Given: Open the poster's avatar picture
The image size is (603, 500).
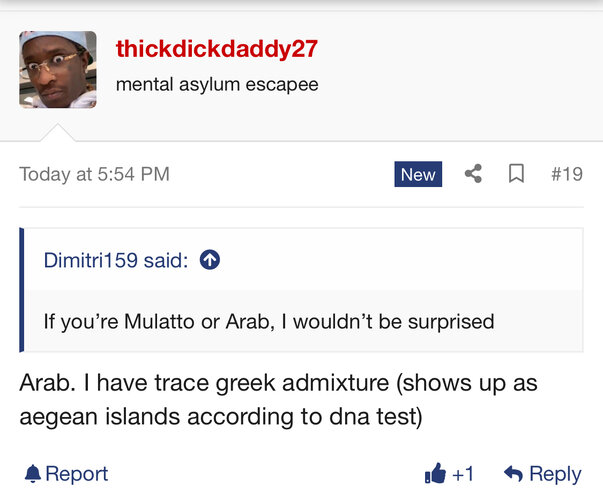Looking at the screenshot, I should [58, 70].
